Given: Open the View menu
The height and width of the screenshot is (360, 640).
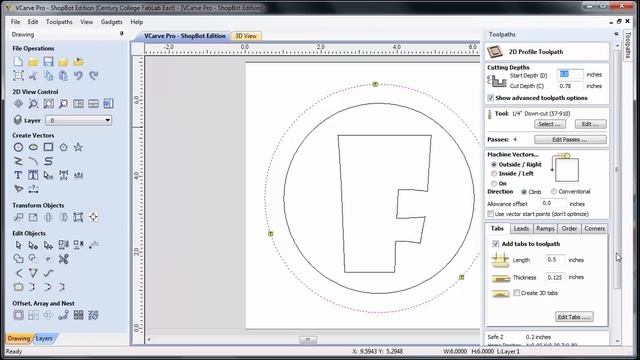Looking at the screenshot, I should pyautogui.click(x=87, y=22).
